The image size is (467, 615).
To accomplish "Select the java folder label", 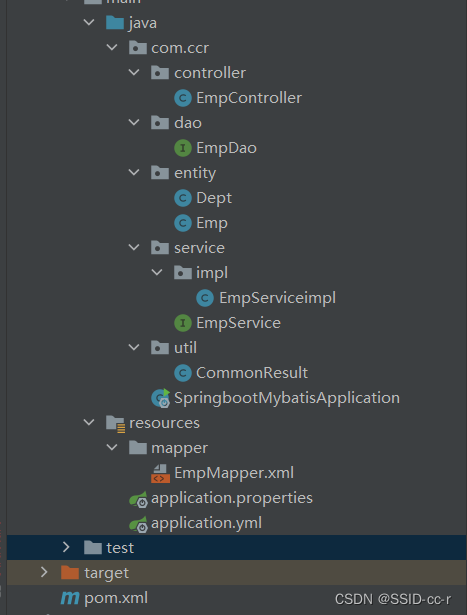I will pos(142,23).
